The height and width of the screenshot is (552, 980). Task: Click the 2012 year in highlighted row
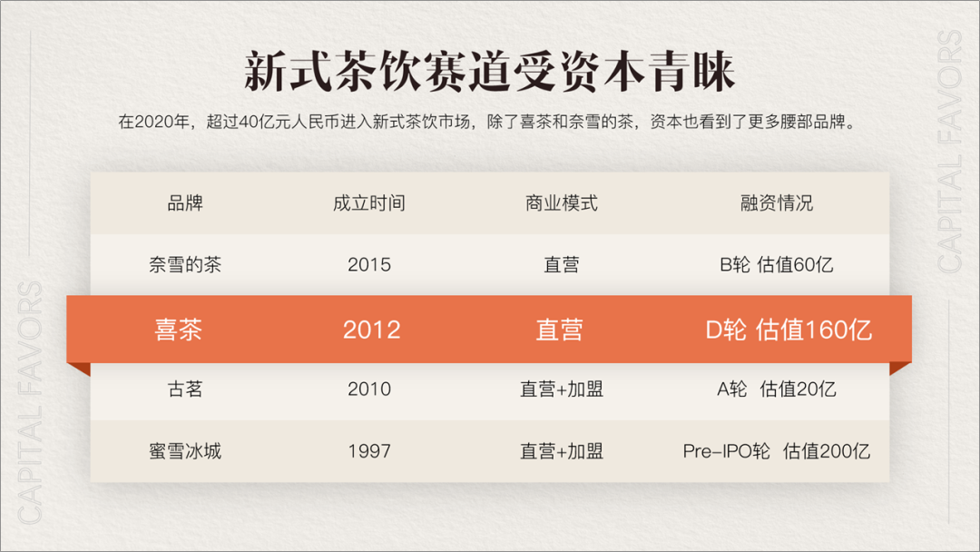click(x=371, y=330)
